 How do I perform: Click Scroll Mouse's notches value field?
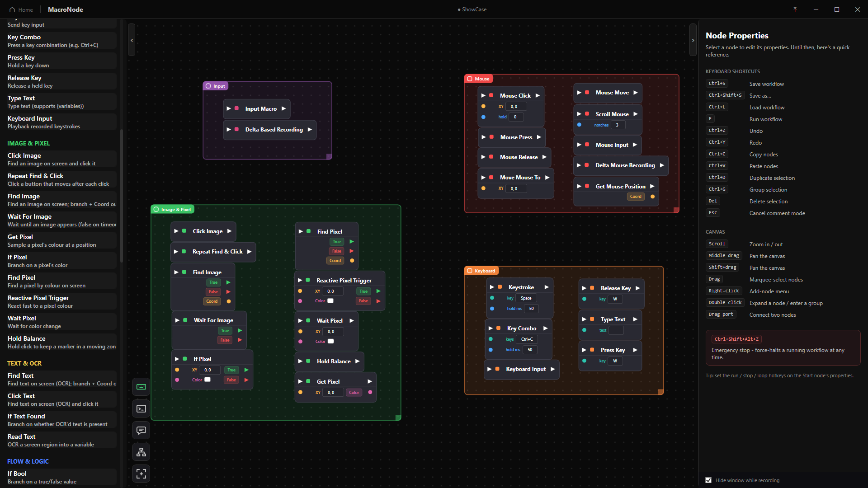click(x=618, y=125)
